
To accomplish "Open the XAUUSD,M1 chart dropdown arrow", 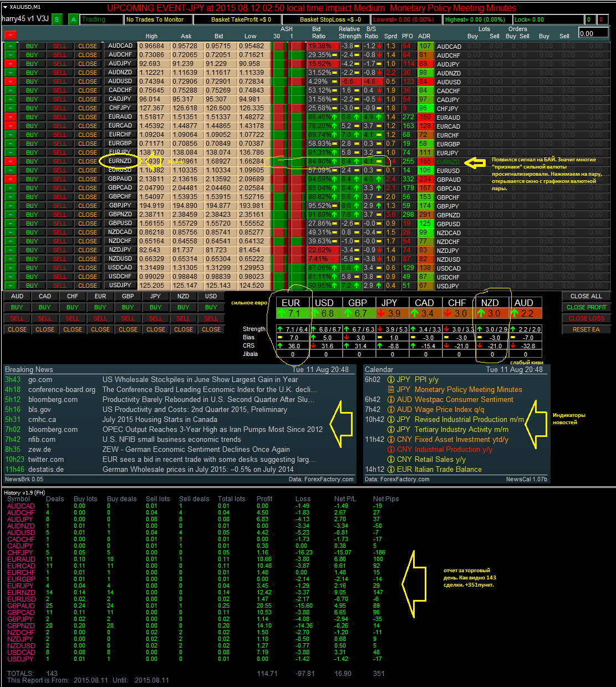I will click(6, 8).
